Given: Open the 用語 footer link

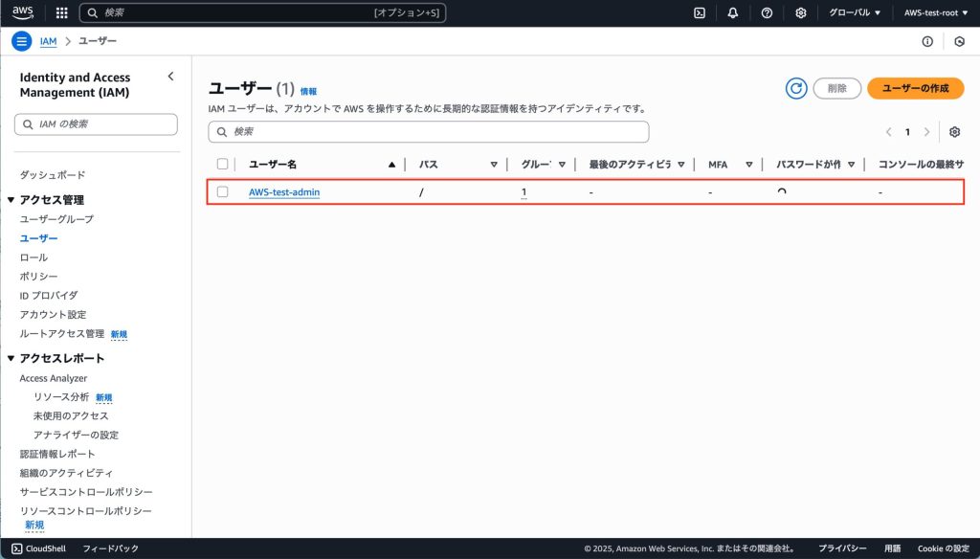Looking at the screenshot, I should point(893,548).
